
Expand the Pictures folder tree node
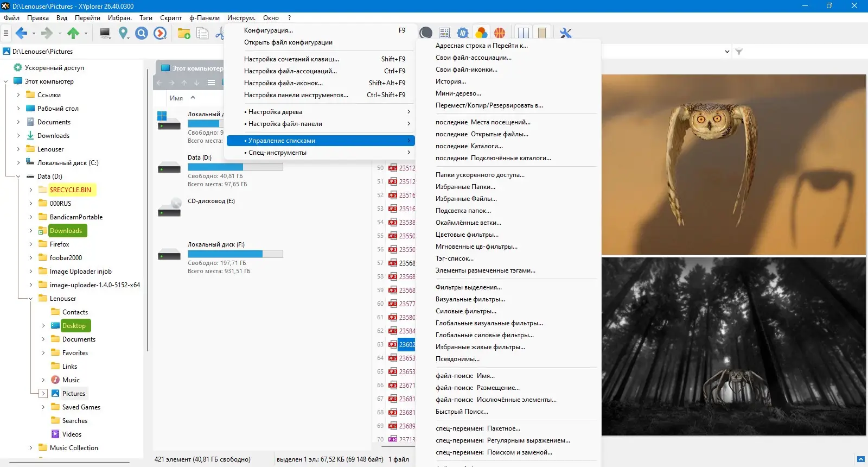43,394
